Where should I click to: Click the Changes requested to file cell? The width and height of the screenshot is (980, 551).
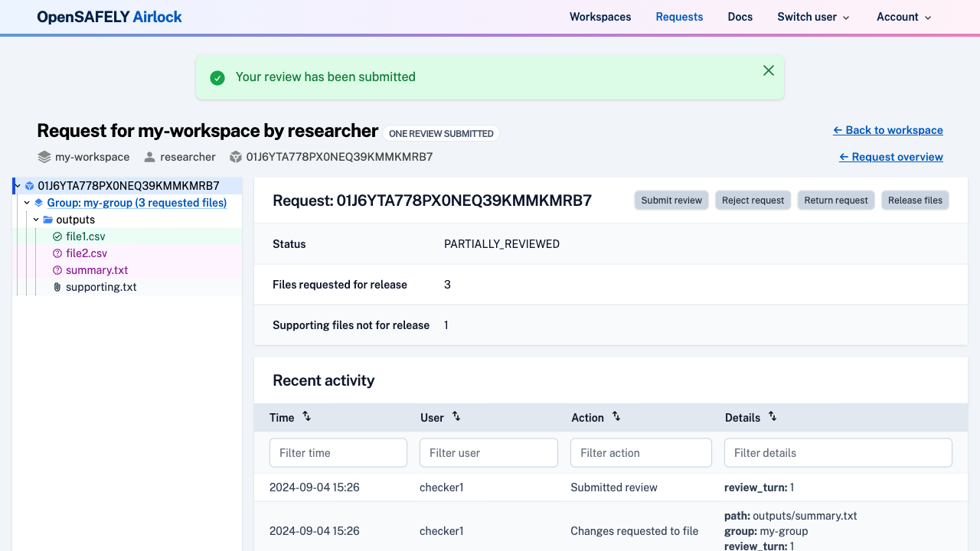635,531
